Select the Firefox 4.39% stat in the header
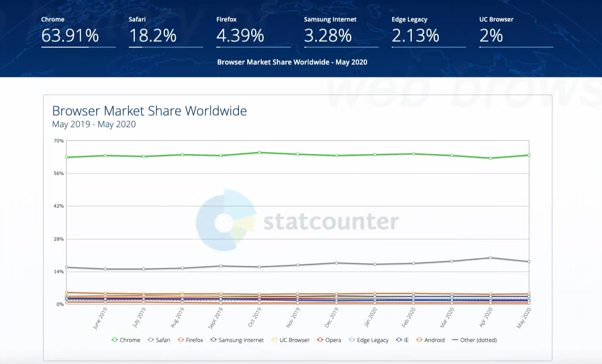Screen dimensions: 602x364 point(253,32)
